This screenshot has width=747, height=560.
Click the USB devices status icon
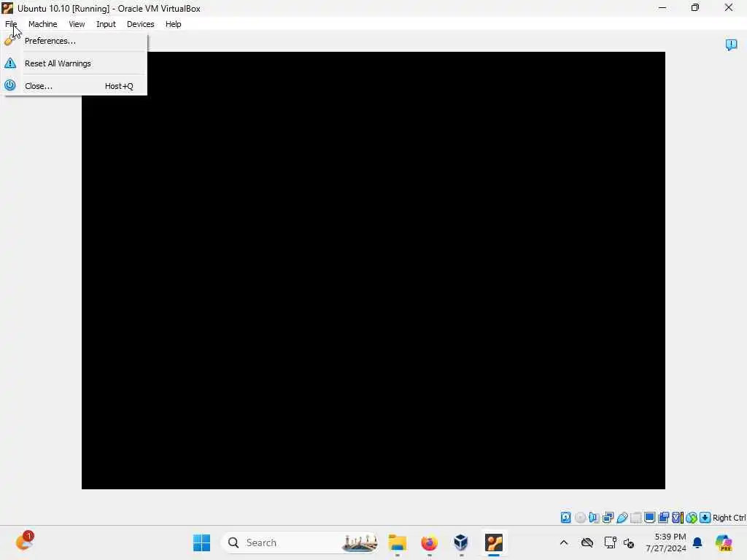point(622,518)
